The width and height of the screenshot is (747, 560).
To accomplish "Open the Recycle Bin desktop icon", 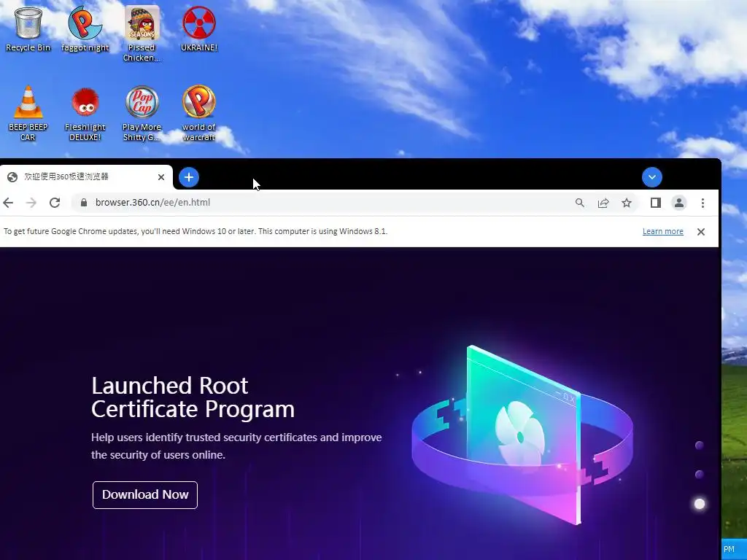I will 28,28.
